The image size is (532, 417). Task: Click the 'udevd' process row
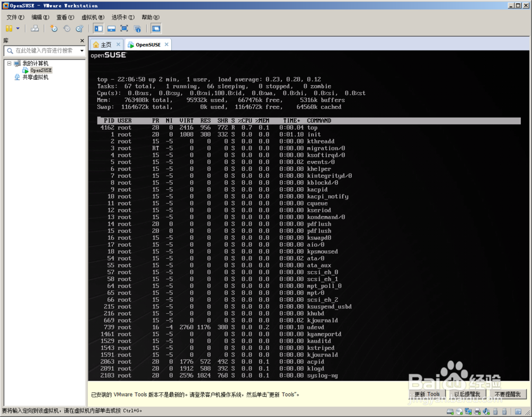[212, 328]
